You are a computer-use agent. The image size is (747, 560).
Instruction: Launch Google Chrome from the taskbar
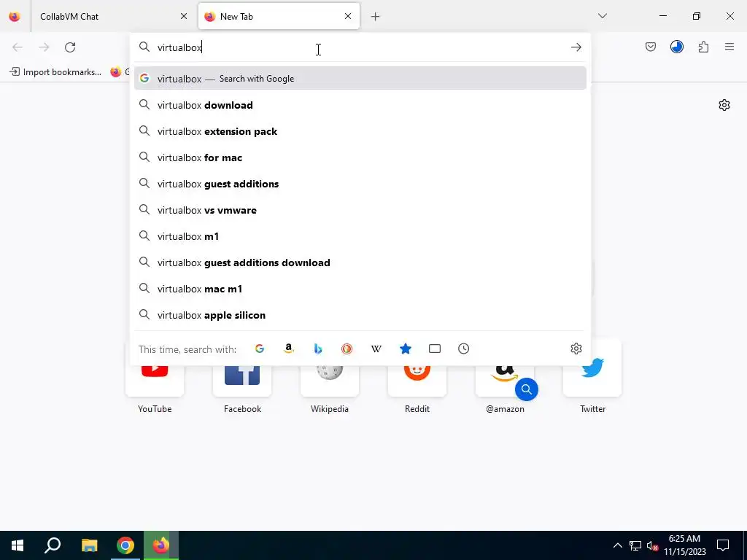point(125,545)
